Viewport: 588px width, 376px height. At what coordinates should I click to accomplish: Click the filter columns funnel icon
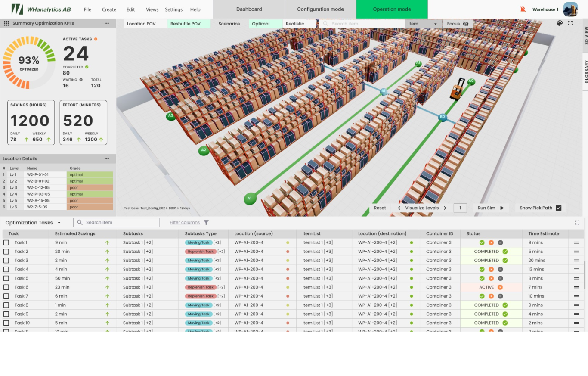point(206,223)
